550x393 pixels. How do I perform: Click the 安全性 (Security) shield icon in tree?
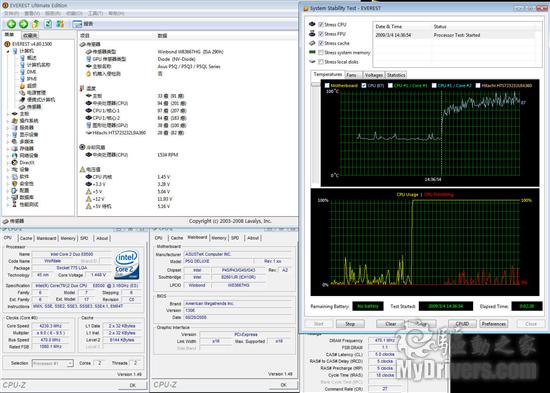point(14,184)
